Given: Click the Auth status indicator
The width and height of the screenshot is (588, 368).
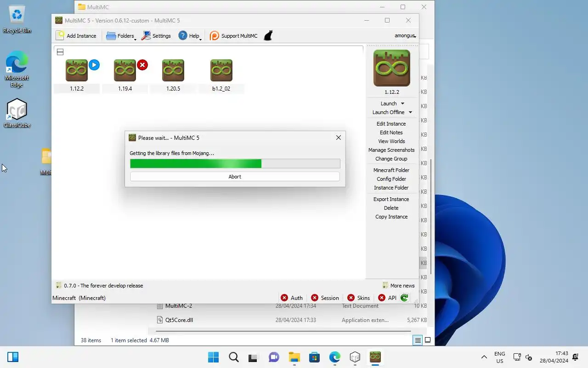Looking at the screenshot, I should click(x=292, y=298).
